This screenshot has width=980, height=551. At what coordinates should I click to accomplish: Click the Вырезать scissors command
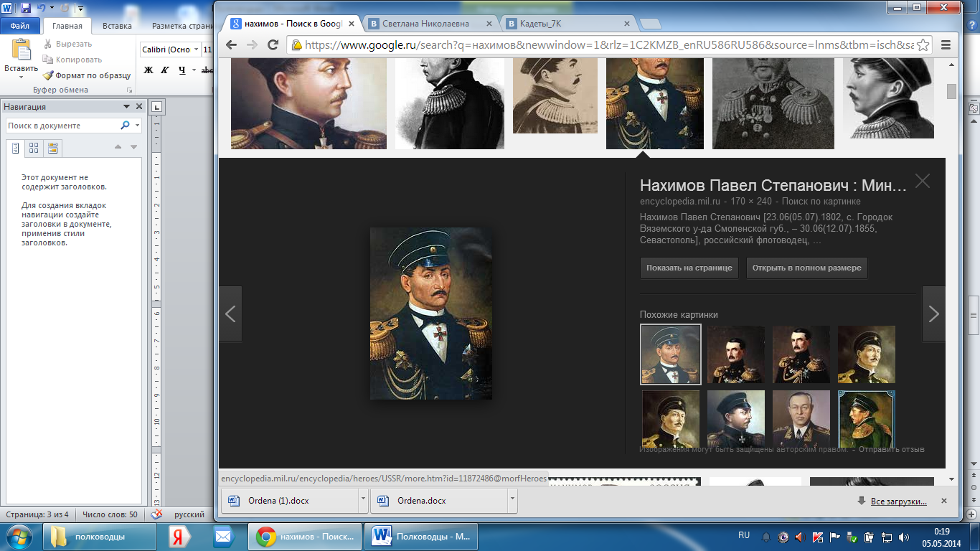pyautogui.click(x=67, y=44)
